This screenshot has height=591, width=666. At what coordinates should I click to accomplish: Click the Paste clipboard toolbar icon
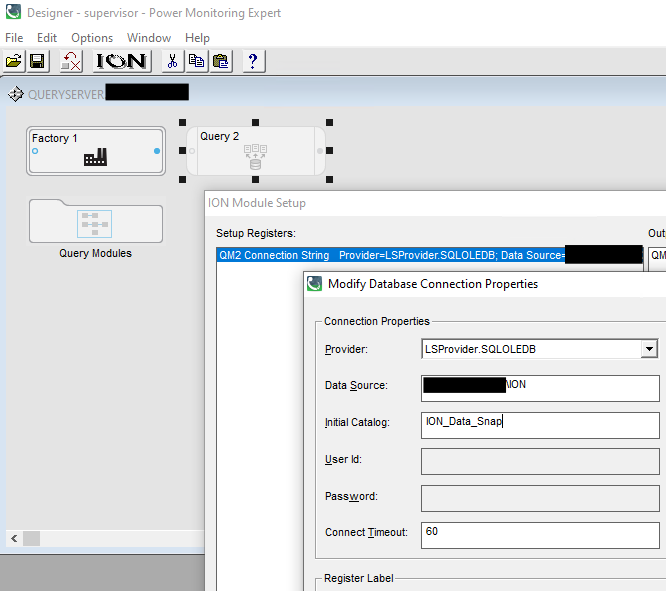click(220, 61)
